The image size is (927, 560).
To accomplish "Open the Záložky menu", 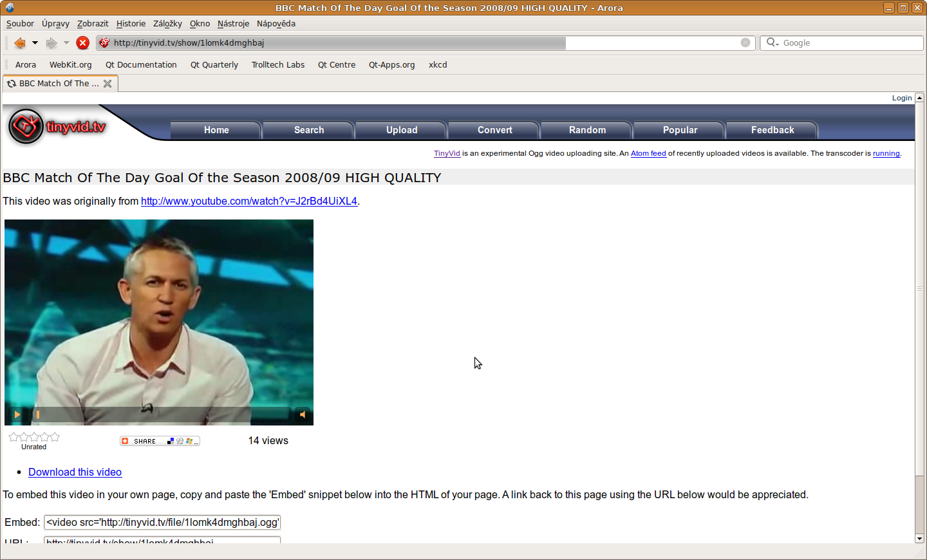I will (167, 24).
